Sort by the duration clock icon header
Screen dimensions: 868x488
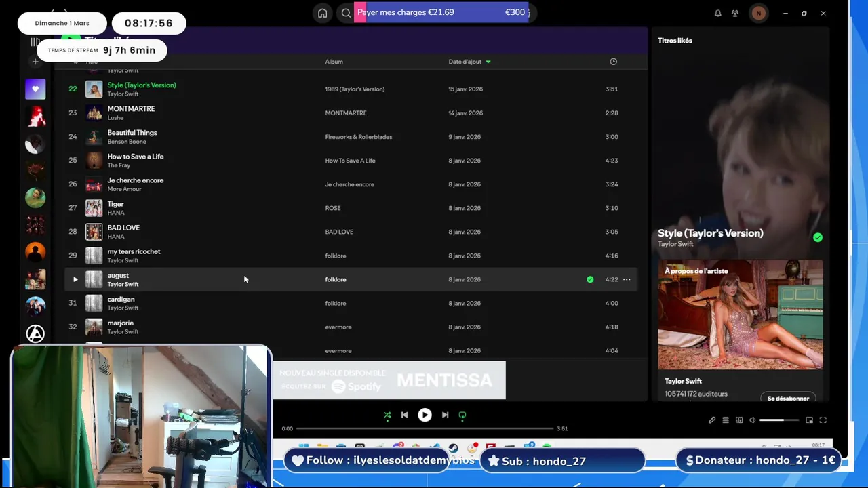(613, 62)
